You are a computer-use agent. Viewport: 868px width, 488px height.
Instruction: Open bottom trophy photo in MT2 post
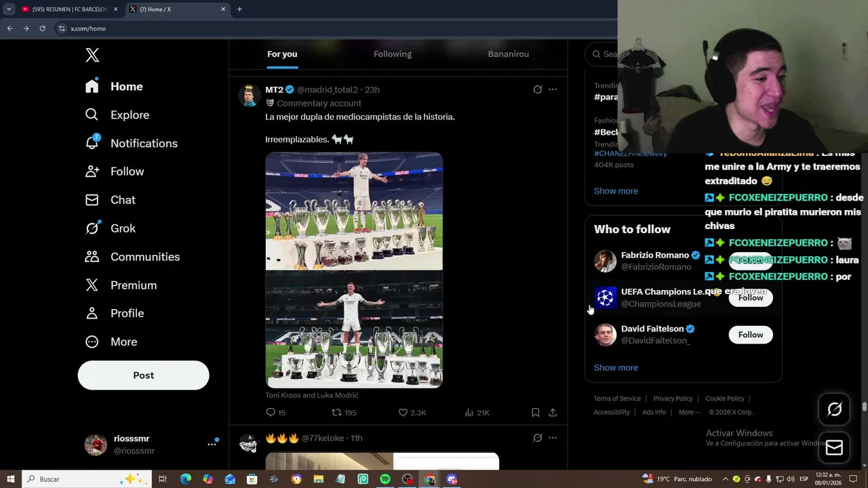point(354,329)
